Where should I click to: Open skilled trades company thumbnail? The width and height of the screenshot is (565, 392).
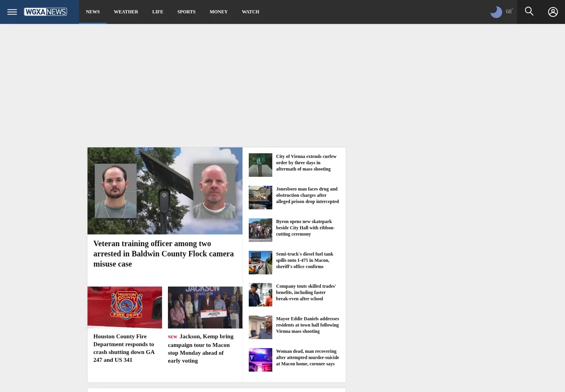pos(261,295)
